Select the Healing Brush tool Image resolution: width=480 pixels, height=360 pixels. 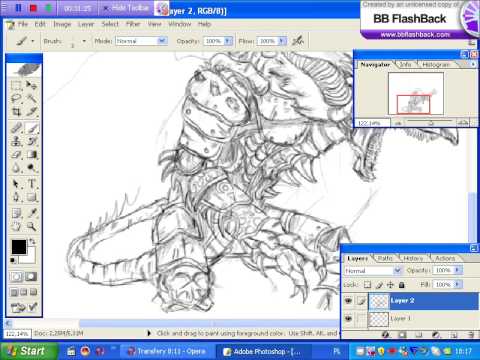[x=16, y=128]
